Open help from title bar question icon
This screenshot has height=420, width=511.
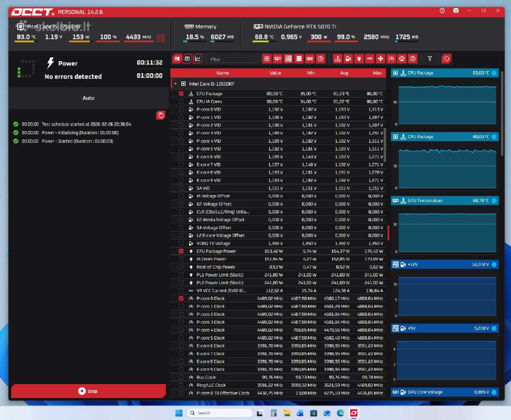coord(442,11)
